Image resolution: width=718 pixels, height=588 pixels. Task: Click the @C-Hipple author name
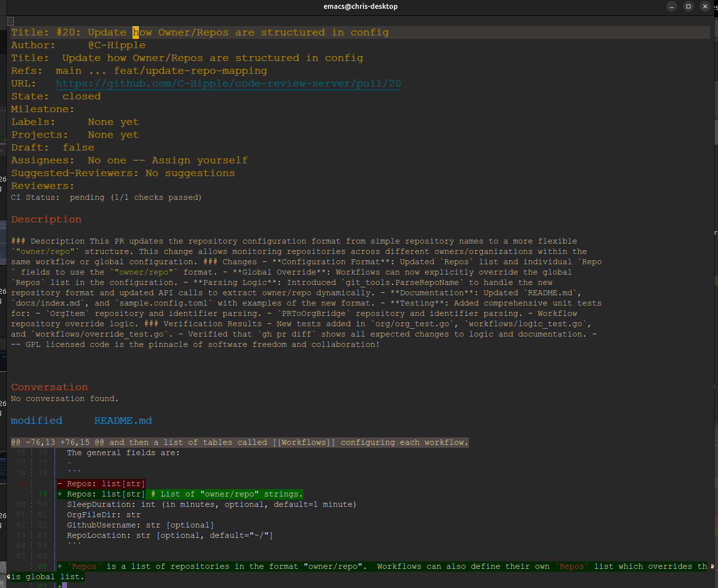[117, 45]
